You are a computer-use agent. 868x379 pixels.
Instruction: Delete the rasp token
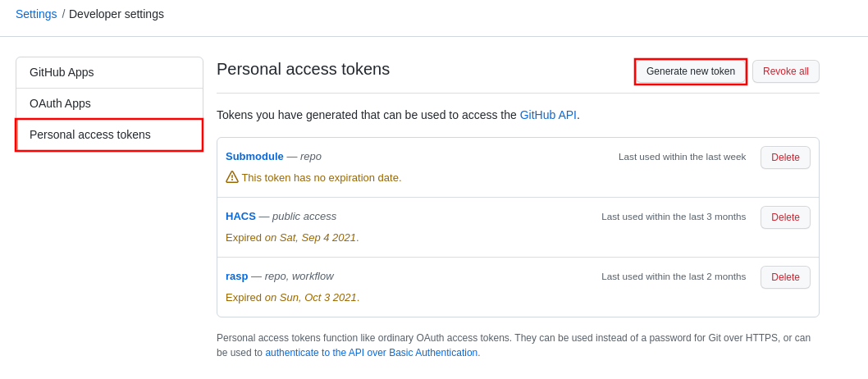point(785,277)
